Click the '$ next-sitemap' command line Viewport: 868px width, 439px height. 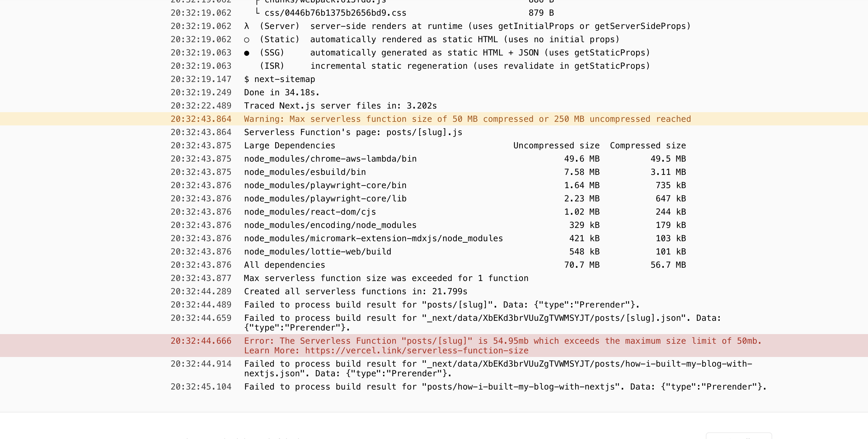279,79
